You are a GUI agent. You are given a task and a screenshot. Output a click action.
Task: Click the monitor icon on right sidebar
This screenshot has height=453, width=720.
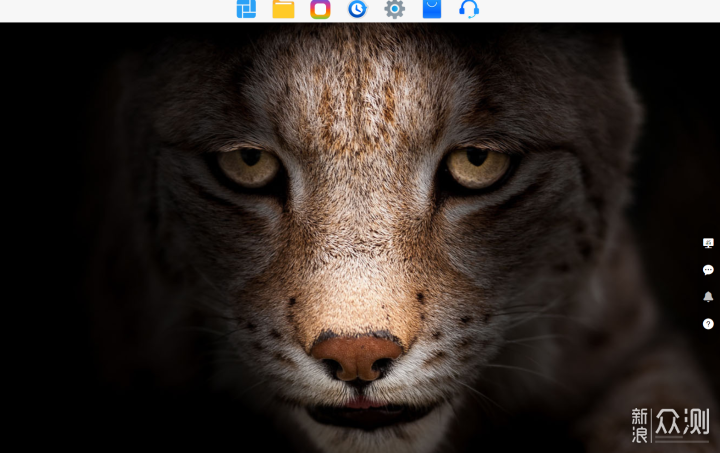[708, 243]
